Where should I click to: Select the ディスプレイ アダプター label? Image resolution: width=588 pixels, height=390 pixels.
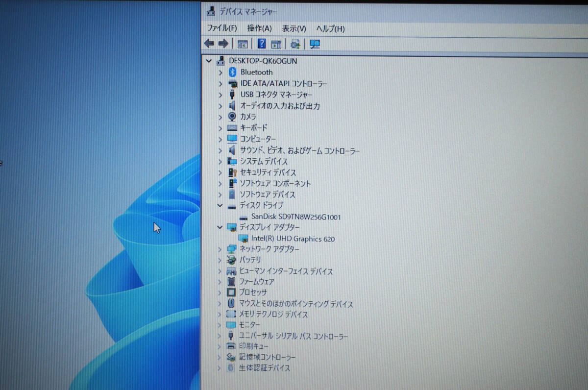point(269,227)
